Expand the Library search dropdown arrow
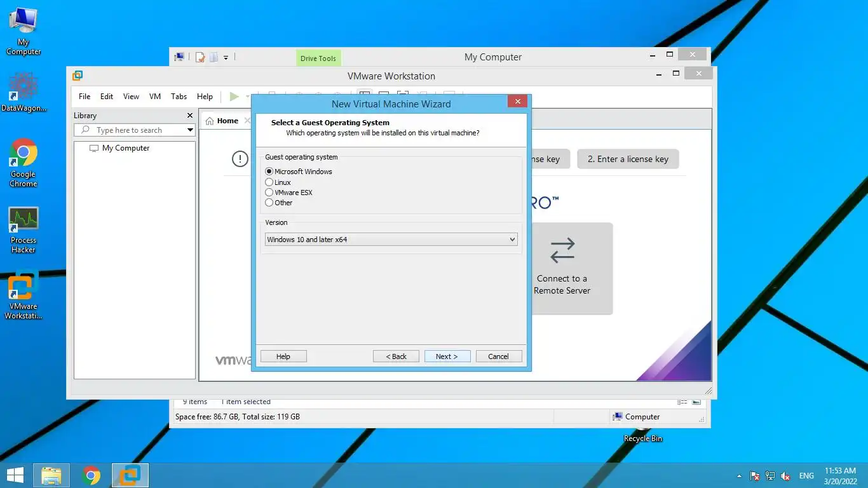868x488 pixels. (190, 130)
